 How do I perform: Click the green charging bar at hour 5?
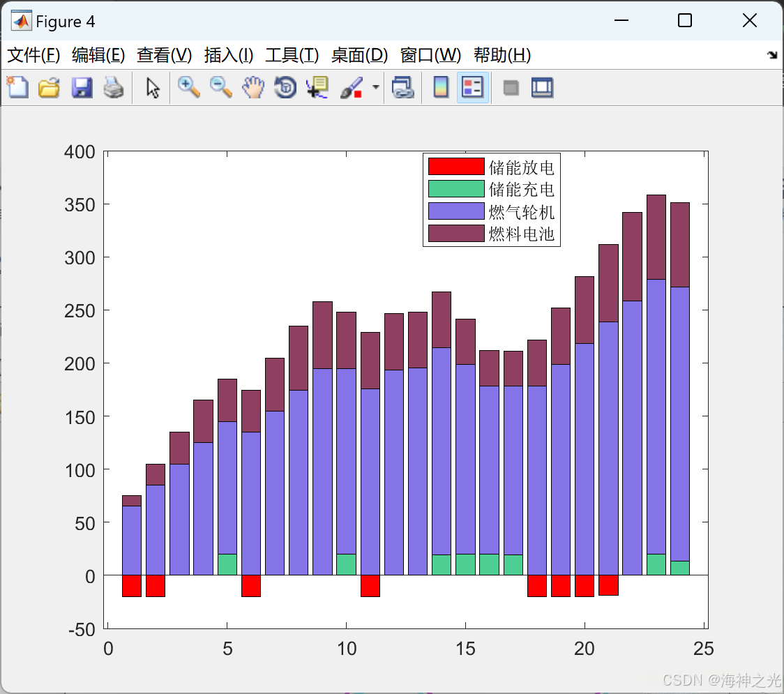coord(227,564)
